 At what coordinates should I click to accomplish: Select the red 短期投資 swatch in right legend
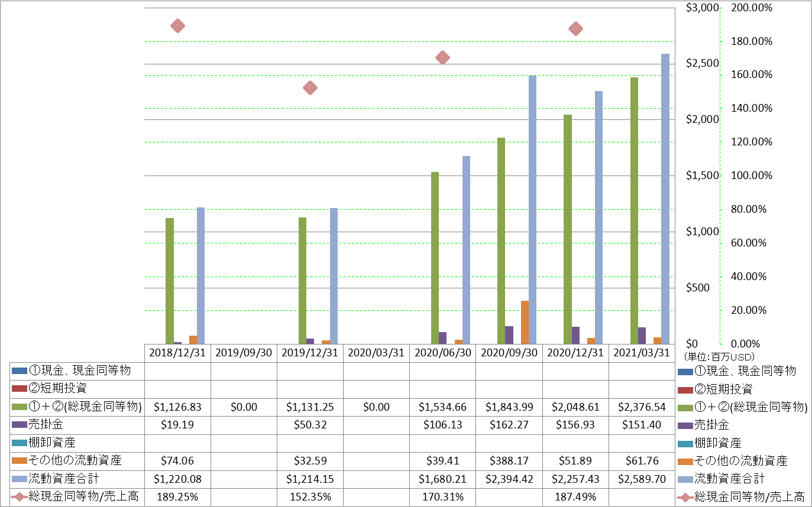[x=685, y=389]
